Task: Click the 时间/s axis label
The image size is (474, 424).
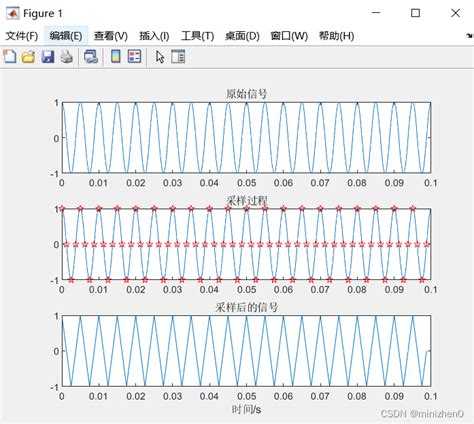Action: [246, 409]
